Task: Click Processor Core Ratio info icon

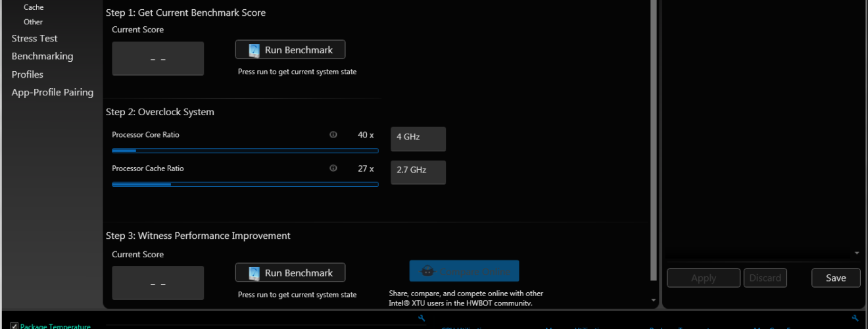Action: point(333,135)
